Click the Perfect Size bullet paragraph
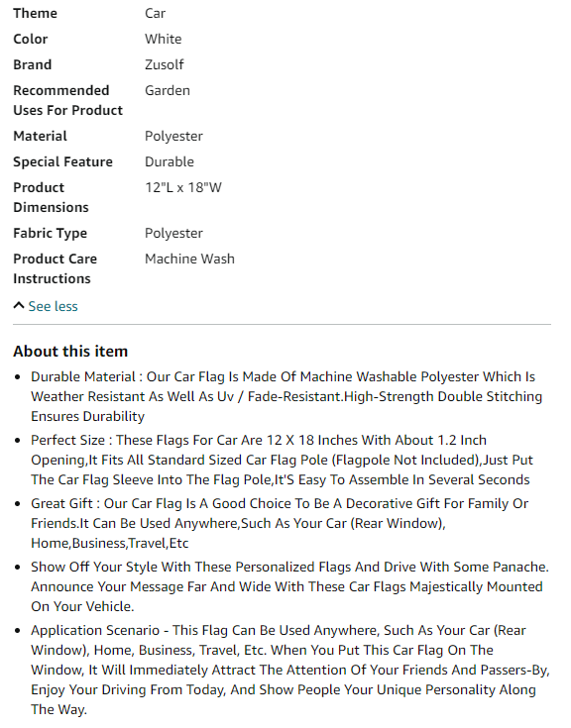The image size is (571, 728). 282,460
